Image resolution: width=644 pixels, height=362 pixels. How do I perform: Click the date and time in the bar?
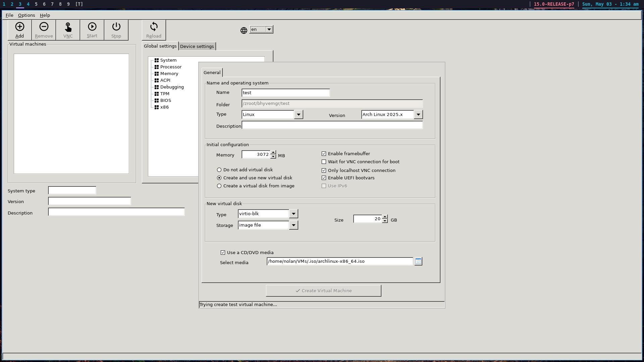click(610, 4)
